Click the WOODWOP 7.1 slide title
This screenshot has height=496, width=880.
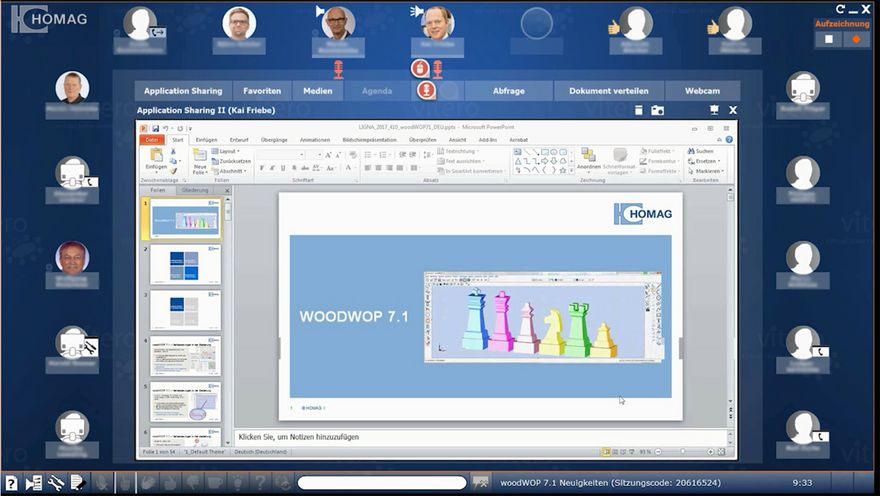pos(354,316)
